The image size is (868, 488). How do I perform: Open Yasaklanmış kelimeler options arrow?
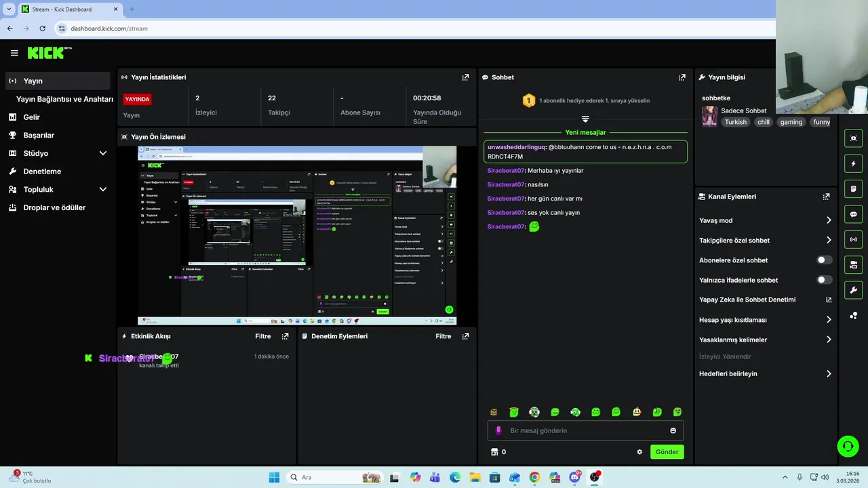[829, 340]
